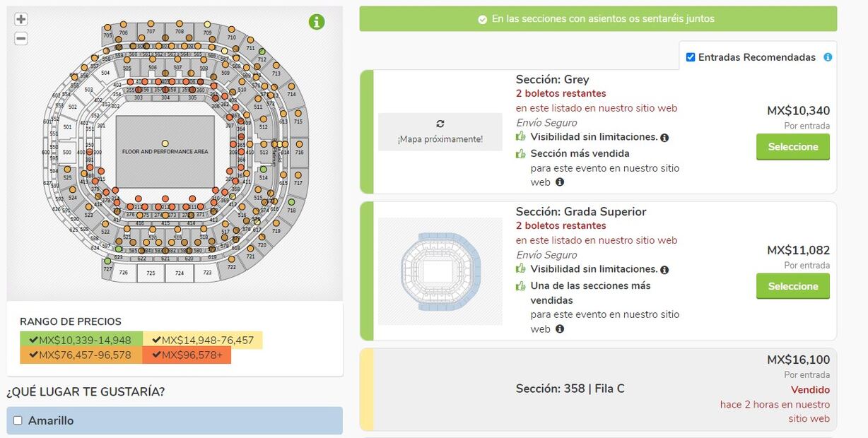Viewport: 868px width, 438px height.
Task: Show visibility info for Grey section listing
Action: [664, 138]
